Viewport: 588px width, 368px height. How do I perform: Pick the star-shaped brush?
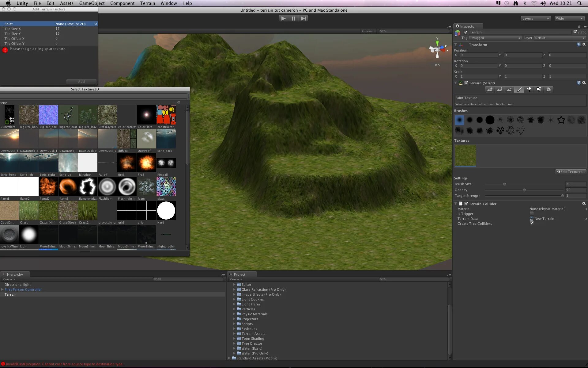coord(561,120)
